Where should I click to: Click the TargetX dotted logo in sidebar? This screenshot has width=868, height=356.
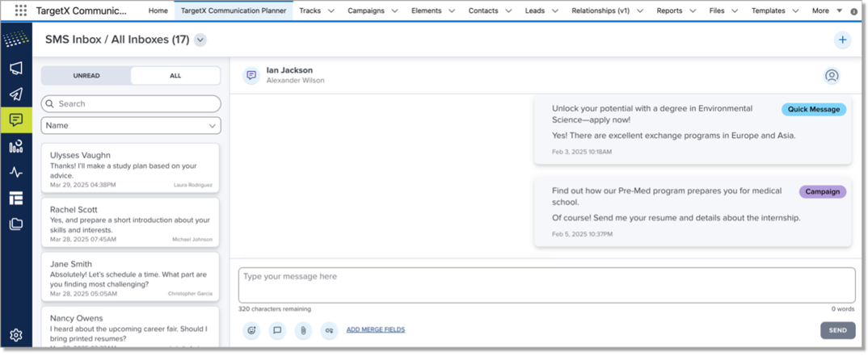(16, 40)
